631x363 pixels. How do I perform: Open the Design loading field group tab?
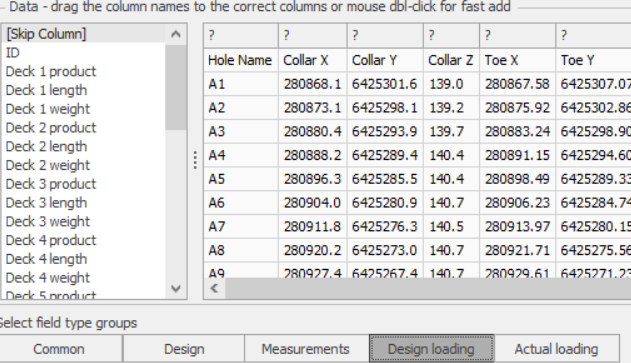[x=431, y=349]
